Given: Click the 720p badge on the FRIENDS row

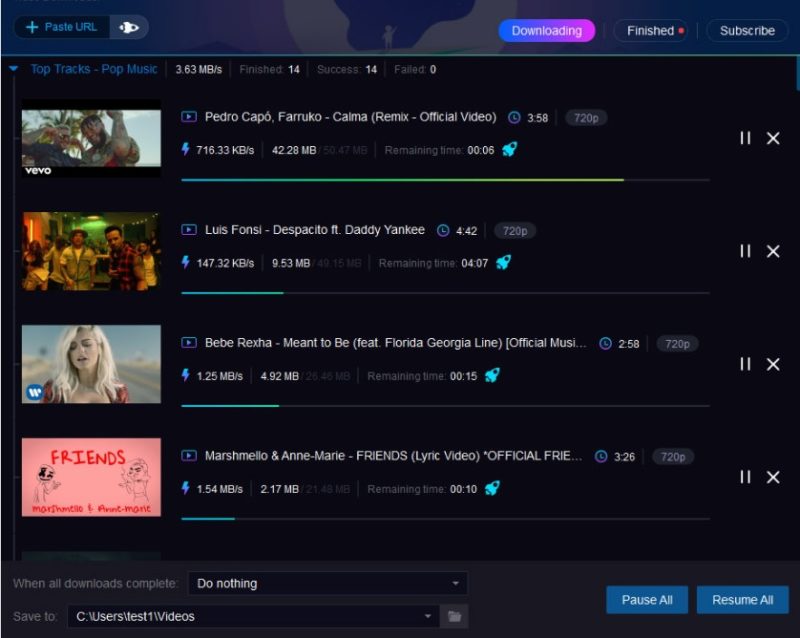Looking at the screenshot, I should pyautogui.click(x=673, y=456).
